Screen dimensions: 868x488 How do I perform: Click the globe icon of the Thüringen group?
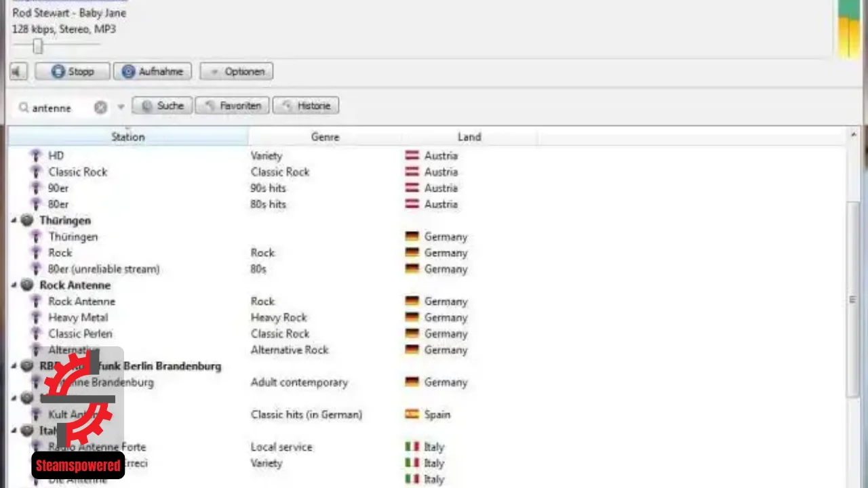(x=27, y=220)
